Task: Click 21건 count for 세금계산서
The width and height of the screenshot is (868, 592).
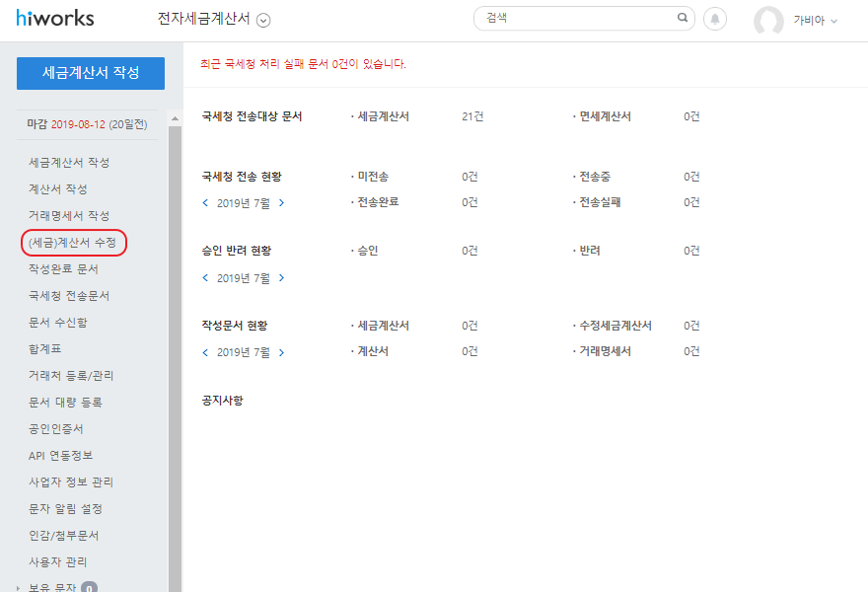Action: coord(472,116)
